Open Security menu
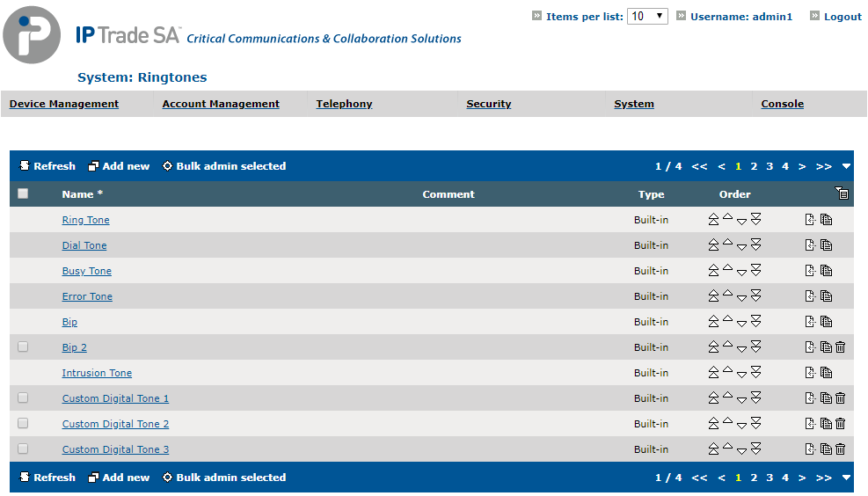The image size is (868, 496). click(489, 104)
